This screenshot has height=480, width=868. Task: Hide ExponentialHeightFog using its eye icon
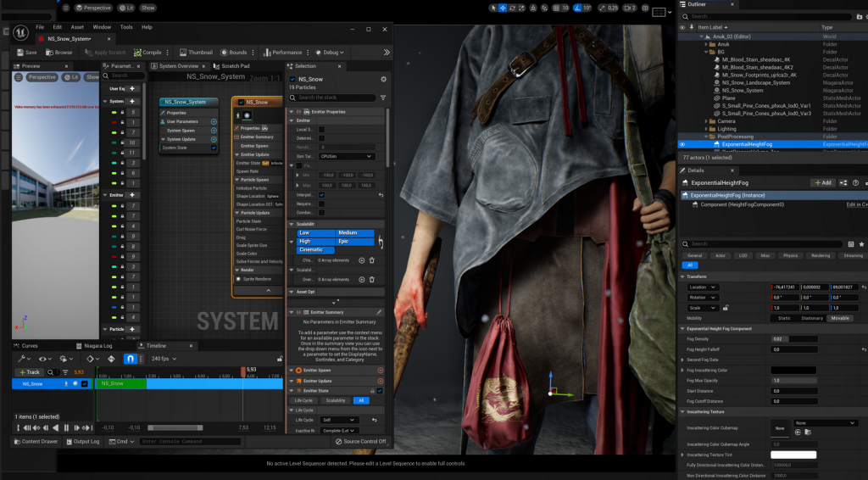[682, 144]
